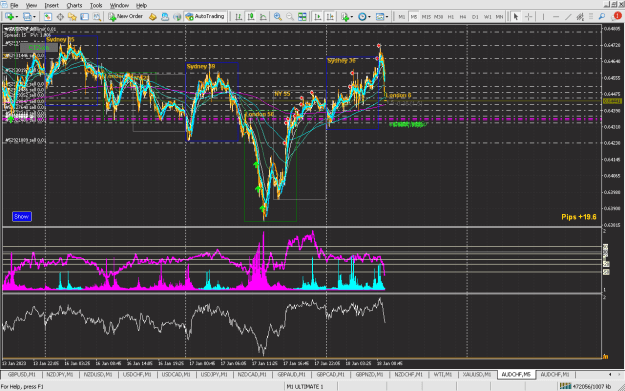Viewport: 625px width, 391px height.
Task: Select the Fibonacci Retracement tool
Action: coord(591,17)
